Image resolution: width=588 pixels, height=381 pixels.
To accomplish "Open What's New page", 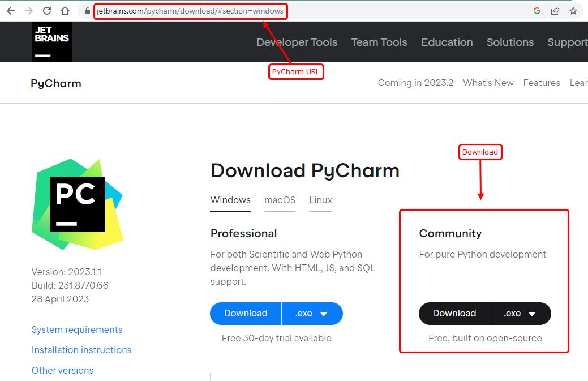I will click(x=488, y=83).
